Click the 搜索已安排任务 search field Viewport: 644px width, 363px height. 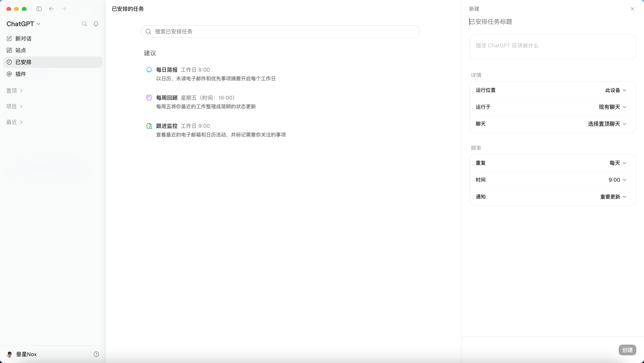coord(280,31)
